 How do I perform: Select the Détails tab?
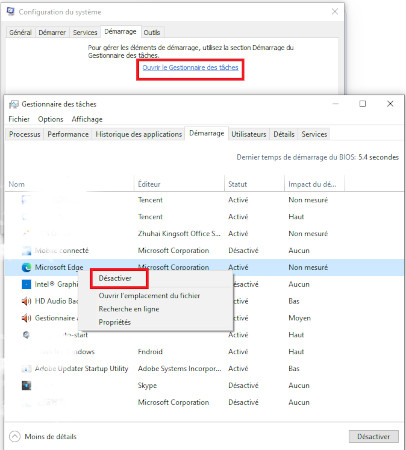coord(284,134)
